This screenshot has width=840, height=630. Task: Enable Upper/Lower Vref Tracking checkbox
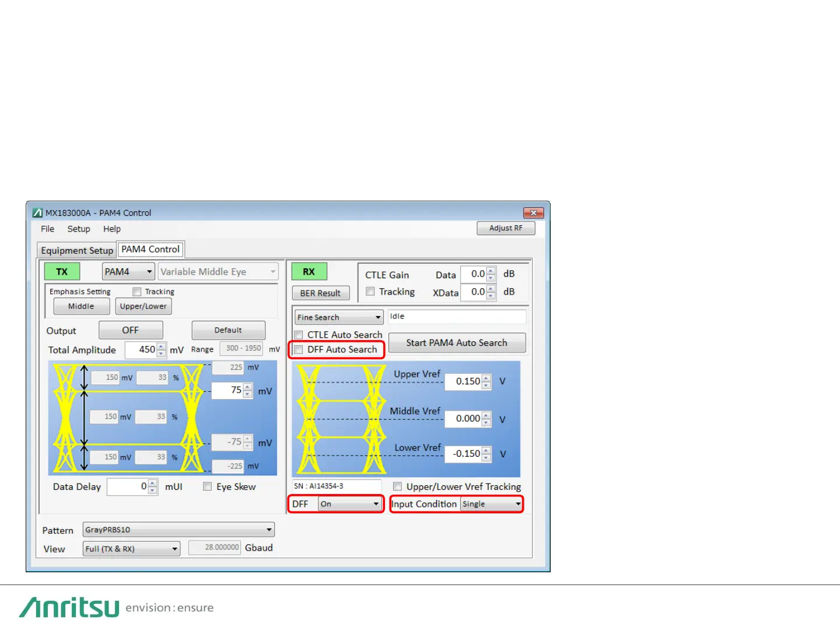[x=397, y=487]
